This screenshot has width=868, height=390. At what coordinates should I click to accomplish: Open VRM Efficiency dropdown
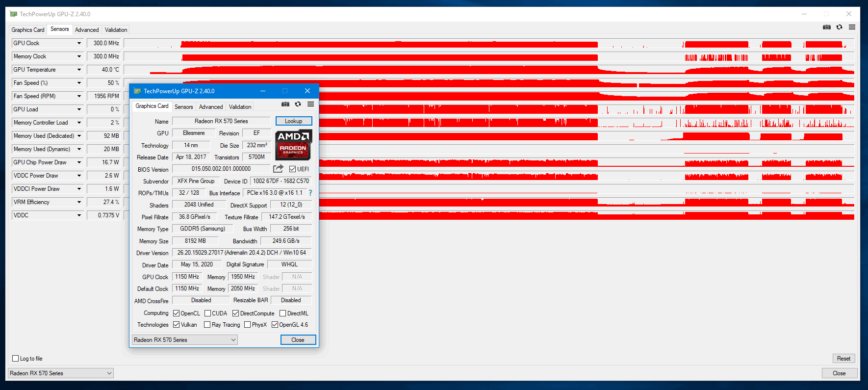click(79, 202)
